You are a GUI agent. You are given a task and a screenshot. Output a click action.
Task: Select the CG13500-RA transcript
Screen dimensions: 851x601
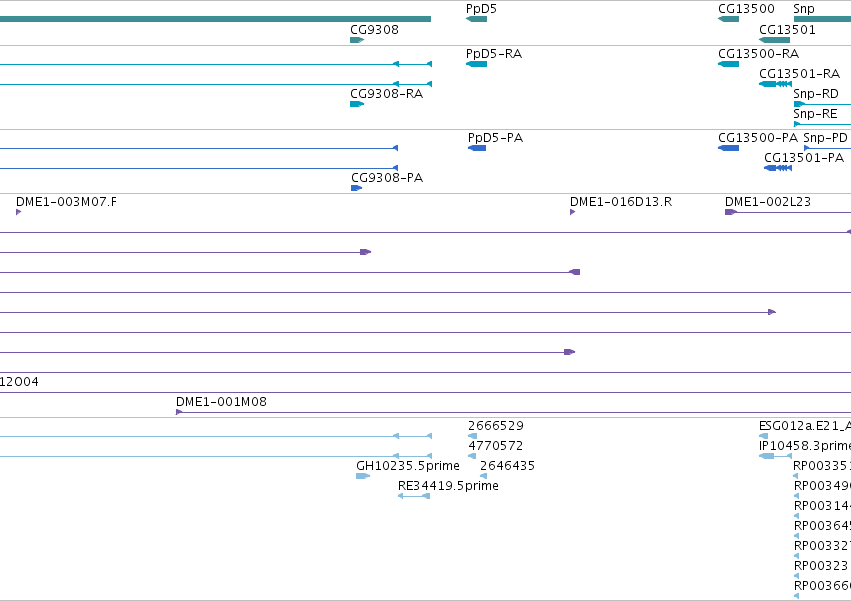[x=728, y=64]
